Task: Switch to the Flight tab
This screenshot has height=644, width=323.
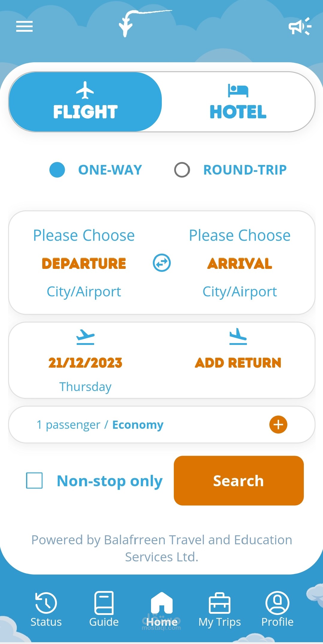Action: (x=85, y=102)
